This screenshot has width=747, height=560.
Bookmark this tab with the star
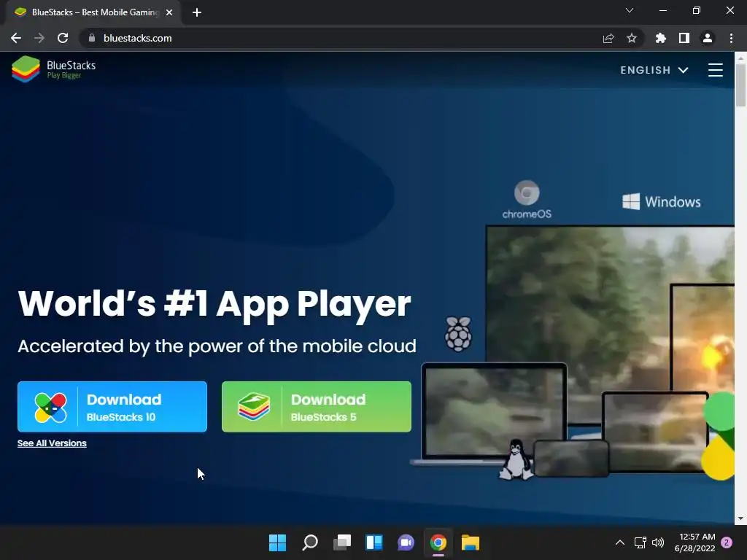[x=632, y=38]
